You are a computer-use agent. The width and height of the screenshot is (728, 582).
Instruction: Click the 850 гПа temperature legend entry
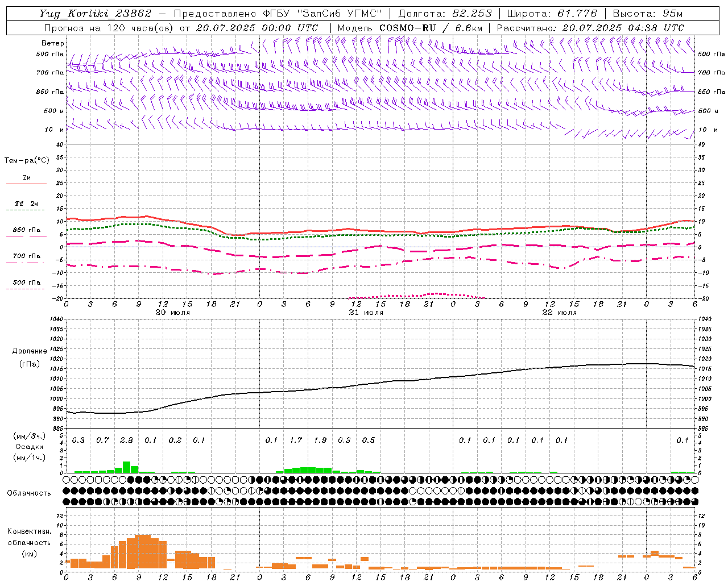tap(26, 230)
